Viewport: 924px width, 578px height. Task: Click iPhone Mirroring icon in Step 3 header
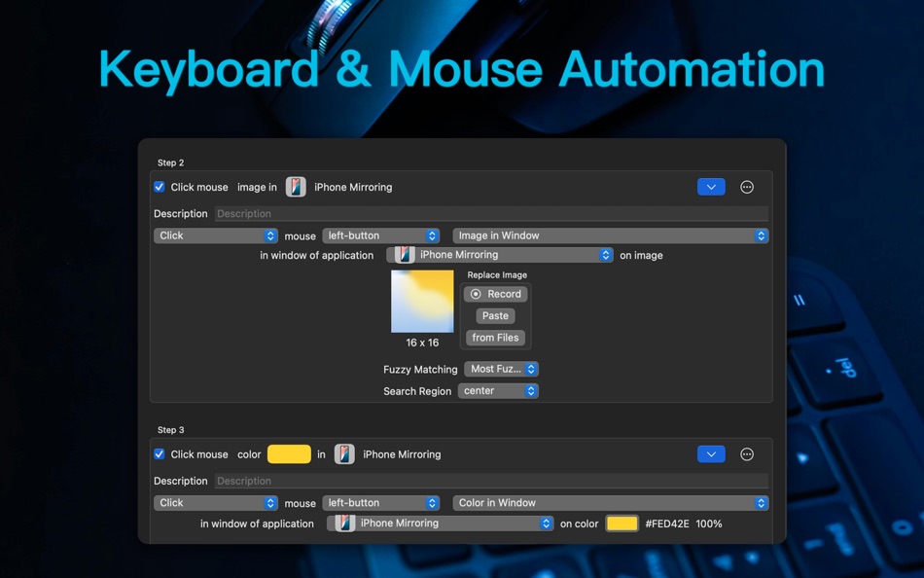point(344,454)
